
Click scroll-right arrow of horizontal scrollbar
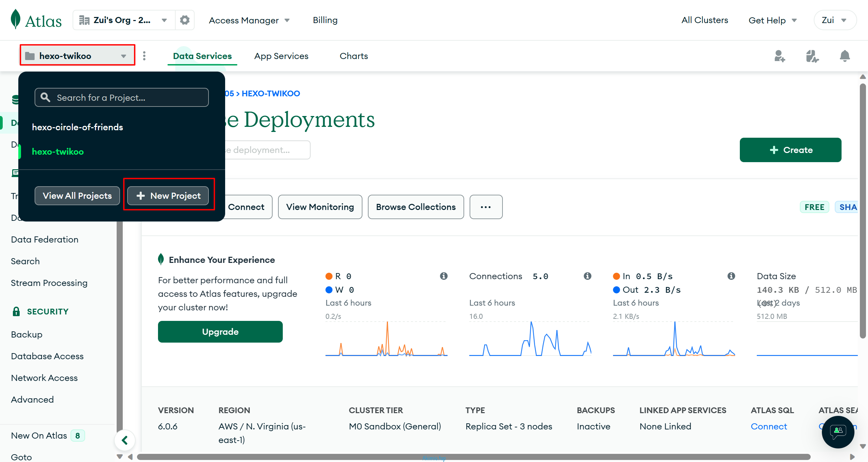coord(852,457)
